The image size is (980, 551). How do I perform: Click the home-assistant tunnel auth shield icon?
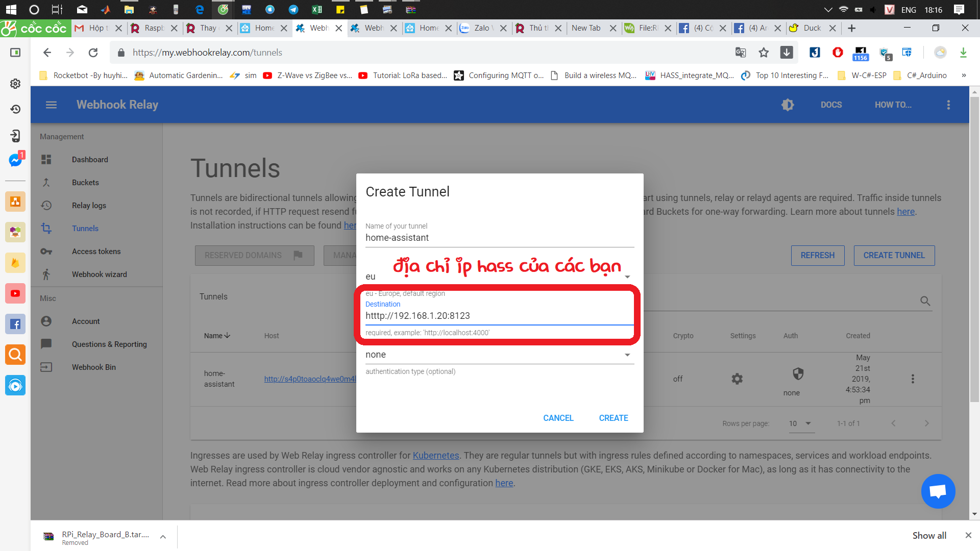coord(798,373)
